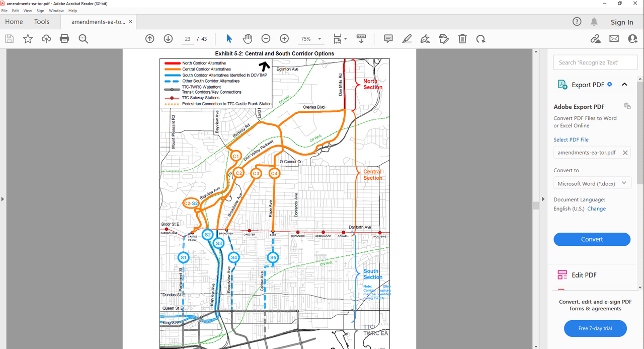The width and height of the screenshot is (644, 349).
Task: Collapse the Export PDF panel
Action: (x=624, y=85)
